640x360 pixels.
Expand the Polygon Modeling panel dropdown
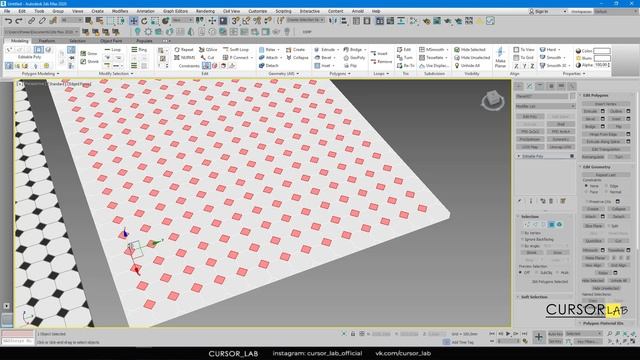coord(58,74)
